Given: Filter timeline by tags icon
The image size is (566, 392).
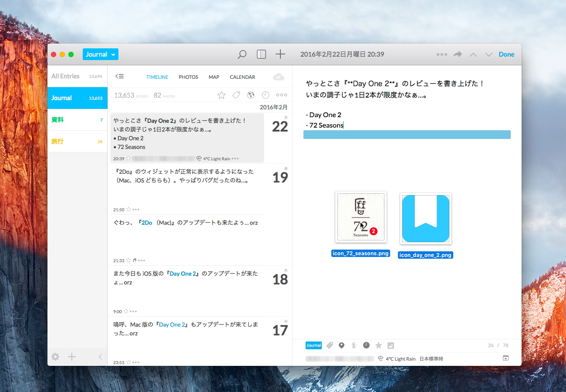Looking at the screenshot, I should tap(236, 95).
